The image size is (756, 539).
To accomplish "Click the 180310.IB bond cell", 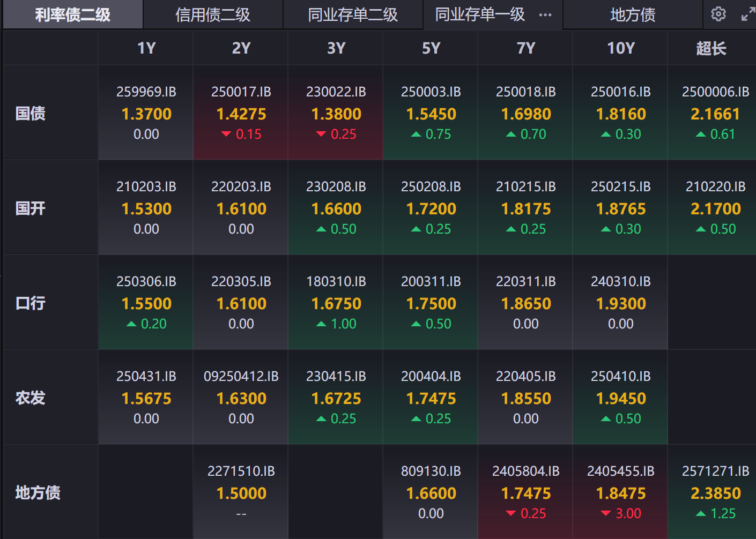I will coord(336,302).
